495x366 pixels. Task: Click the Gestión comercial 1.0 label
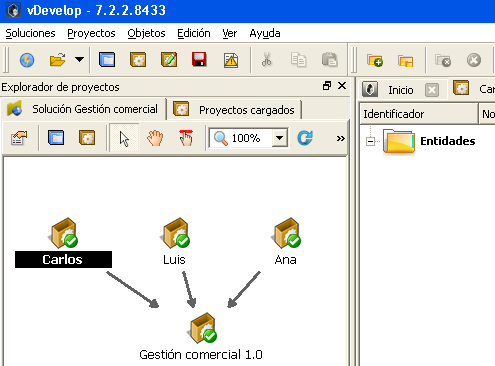[201, 354]
